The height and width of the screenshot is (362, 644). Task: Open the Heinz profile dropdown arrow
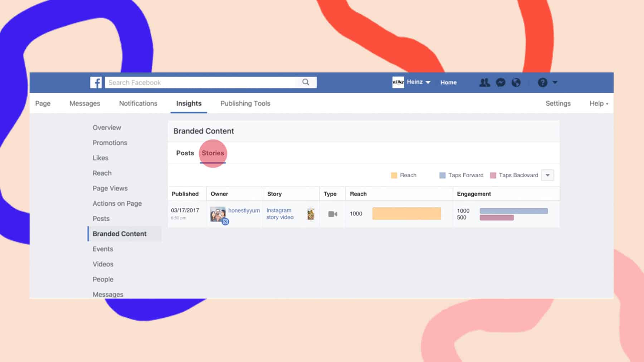tap(428, 83)
